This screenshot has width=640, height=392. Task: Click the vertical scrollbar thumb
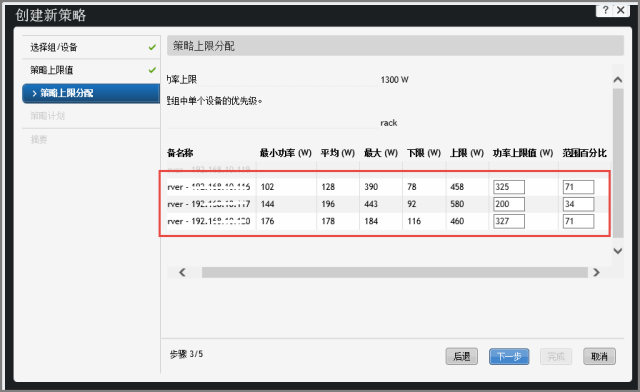tap(618, 163)
